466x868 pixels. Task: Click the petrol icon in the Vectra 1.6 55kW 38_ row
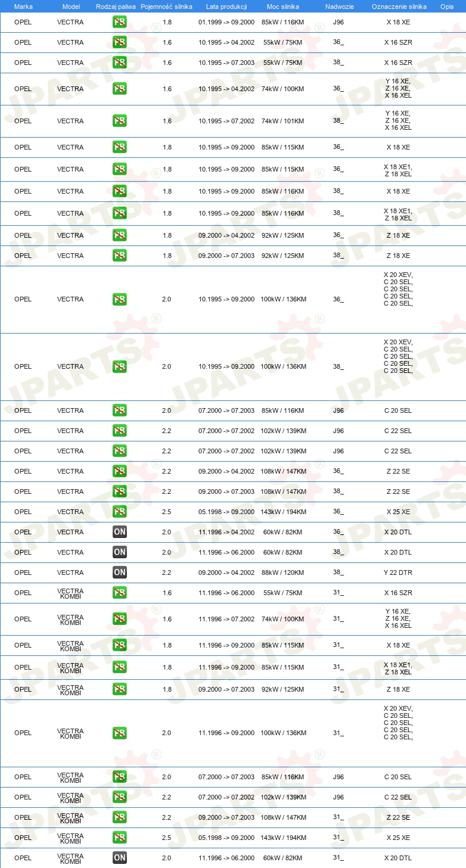point(120,63)
